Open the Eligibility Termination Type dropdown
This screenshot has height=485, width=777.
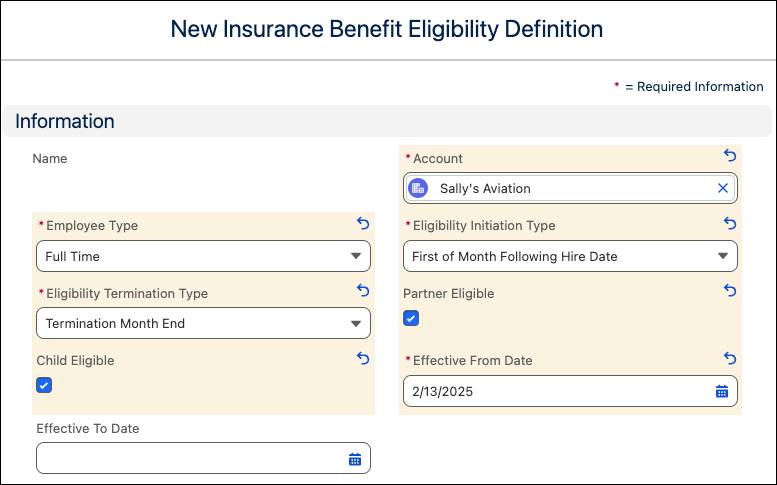tap(203, 323)
